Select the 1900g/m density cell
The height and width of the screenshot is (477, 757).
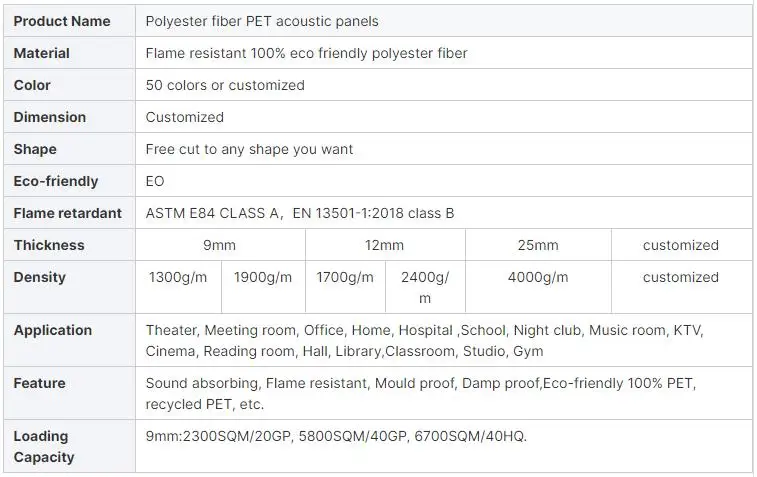pyautogui.click(x=263, y=277)
